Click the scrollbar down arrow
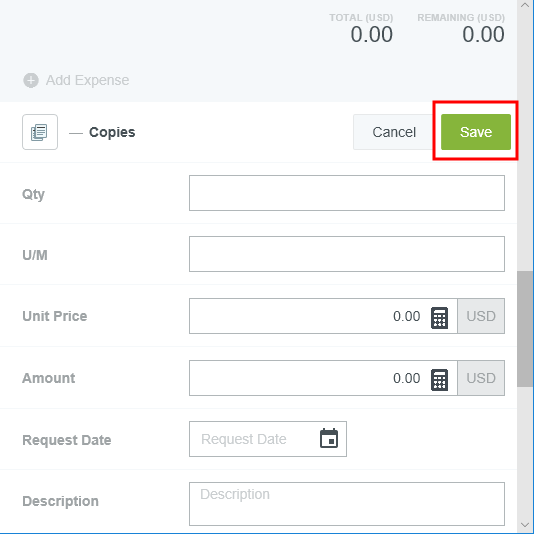534x534 pixels. point(525,525)
